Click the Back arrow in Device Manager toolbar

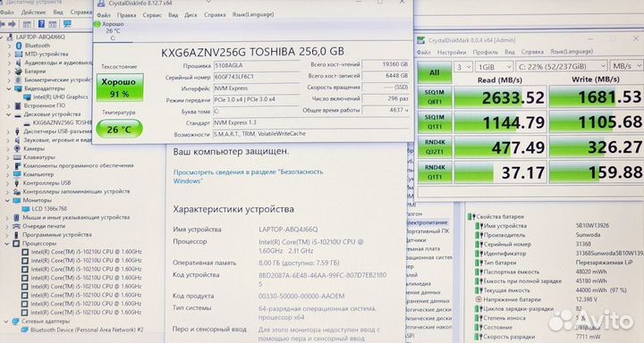click(4, 24)
